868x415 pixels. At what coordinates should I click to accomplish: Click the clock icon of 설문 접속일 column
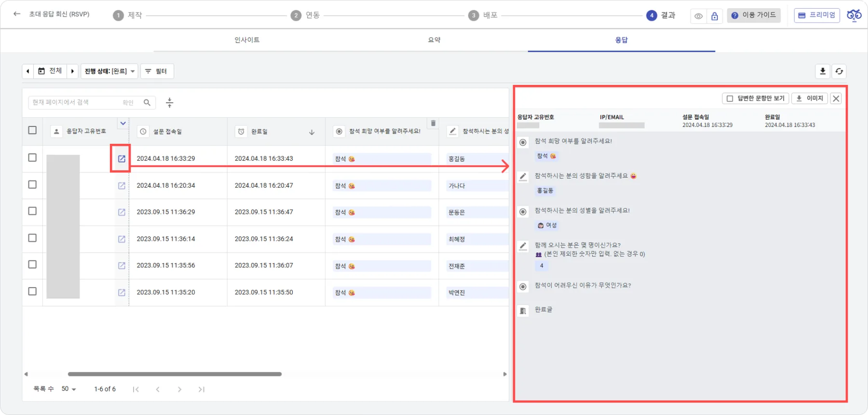[143, 131]
